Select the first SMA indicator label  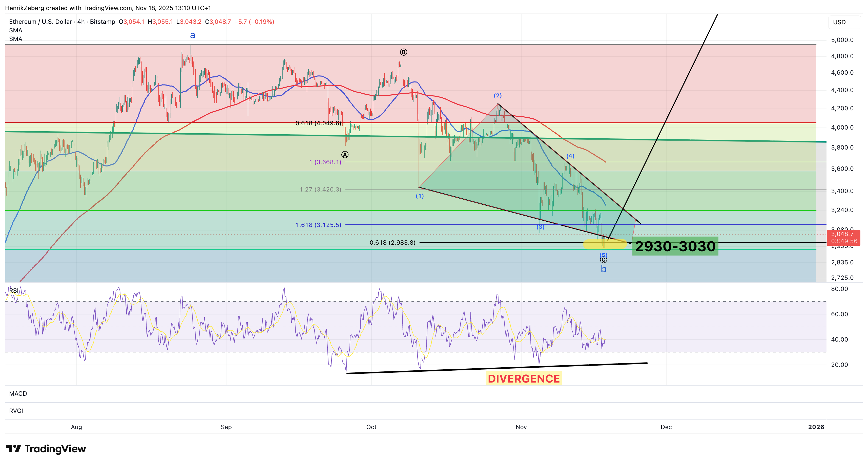click(16, 30)
